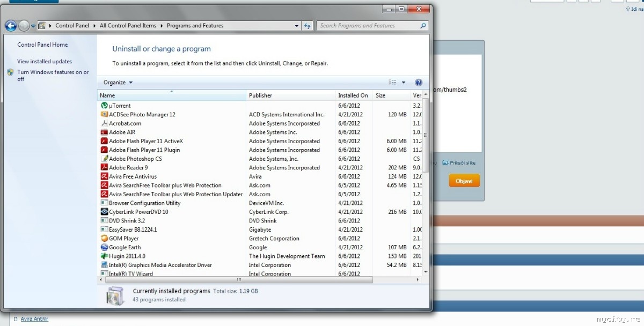Open Control Panel Home link
The height and width of the screenshot is (326, 644).
point(42,45)
